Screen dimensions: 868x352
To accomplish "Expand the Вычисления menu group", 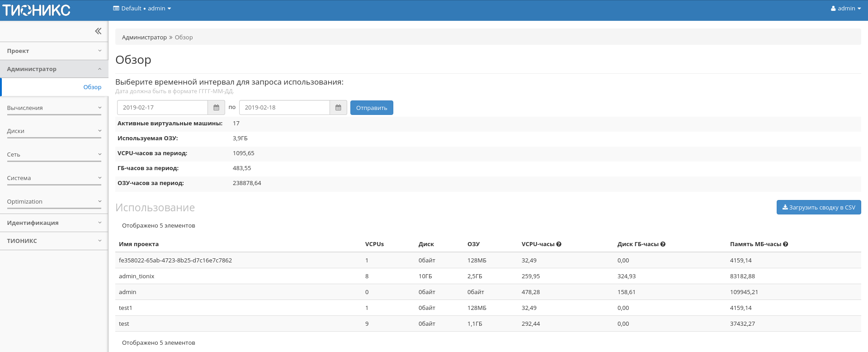I will [54, 108].
